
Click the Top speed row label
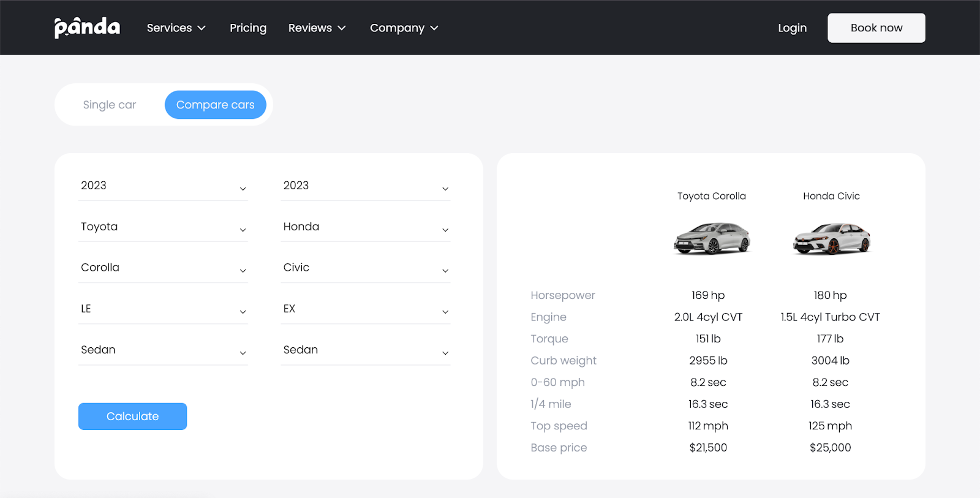pos(559,426)
